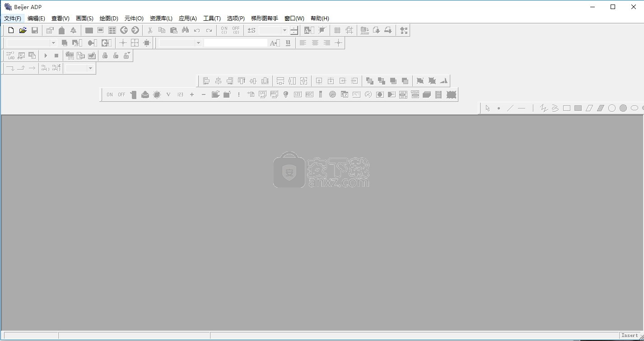Select the diagonal line drawing tool
This screenshot has height=341, width=644.
click(510, 108)
